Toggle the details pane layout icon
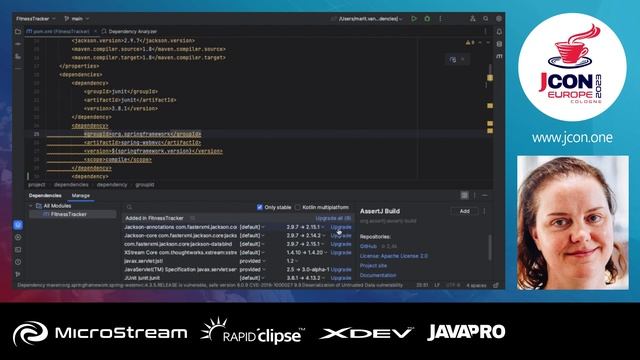 coord(464,196)
